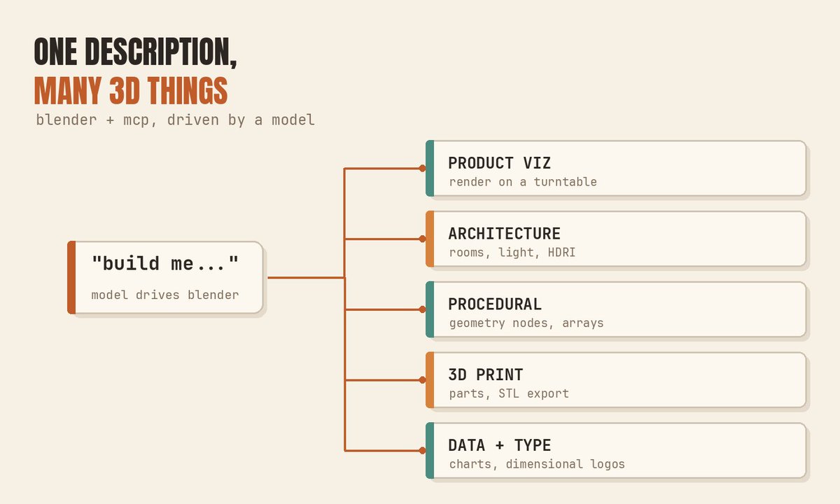Click the connector dot beside DATA + TYPE
Screen dimensions: 840x504
[x=422, y=451]
